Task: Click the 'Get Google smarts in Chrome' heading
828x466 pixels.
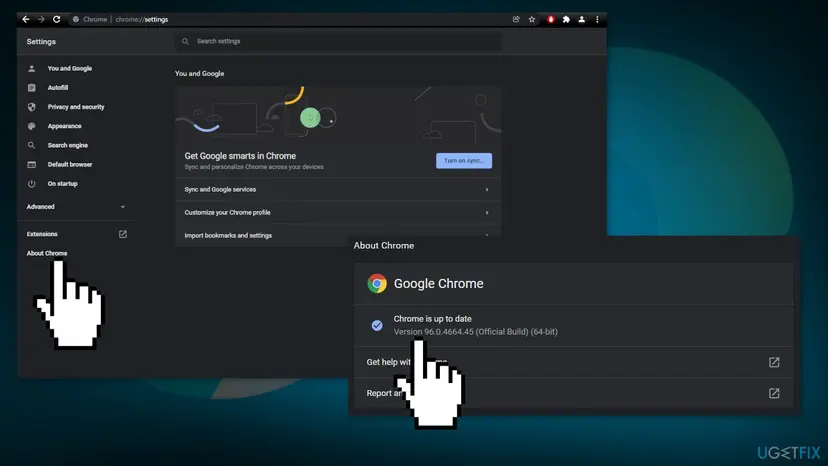Action: [x=240, y=156]
